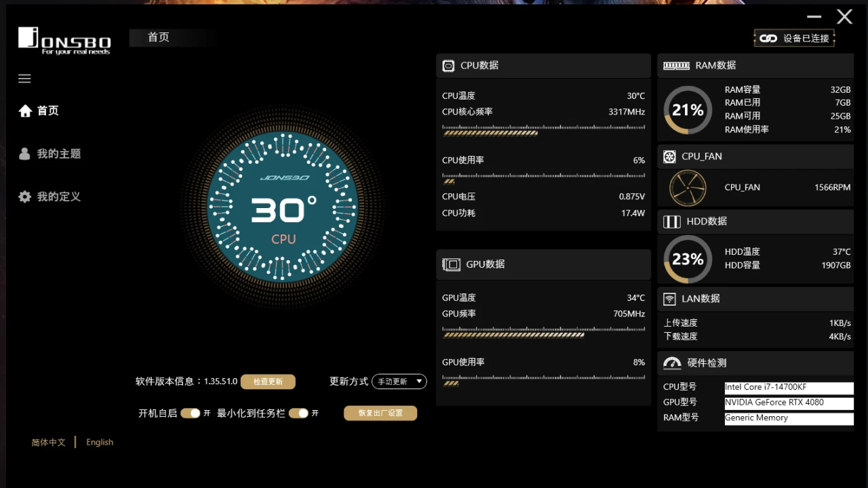Click the 硬件检测 gauge icon
868x488 pixels.
click(672, 363)
